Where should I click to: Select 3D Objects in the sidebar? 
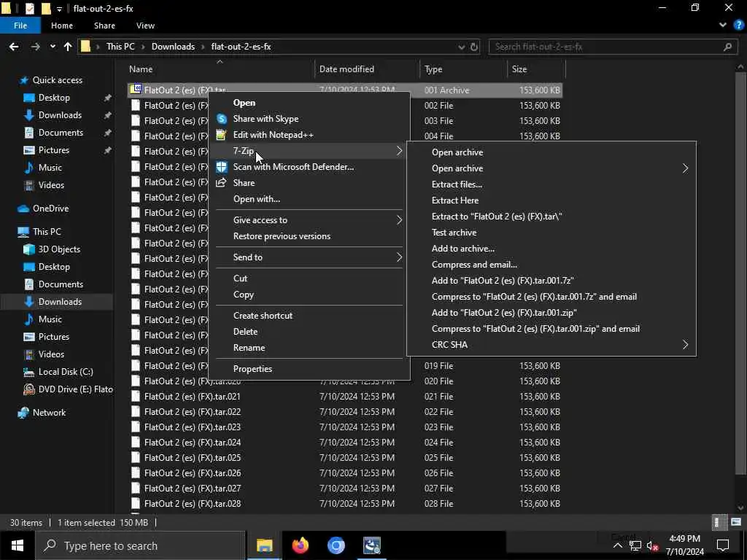click(59, 249)
